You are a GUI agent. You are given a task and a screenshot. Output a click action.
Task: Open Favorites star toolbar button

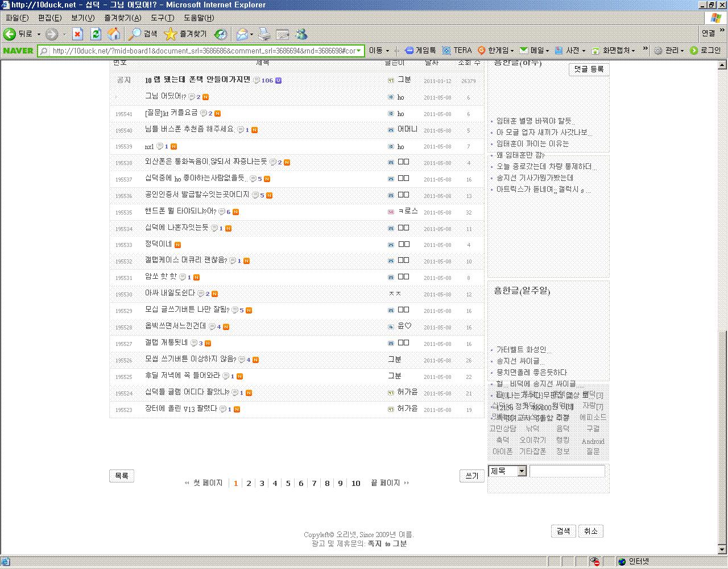(185, 34)
